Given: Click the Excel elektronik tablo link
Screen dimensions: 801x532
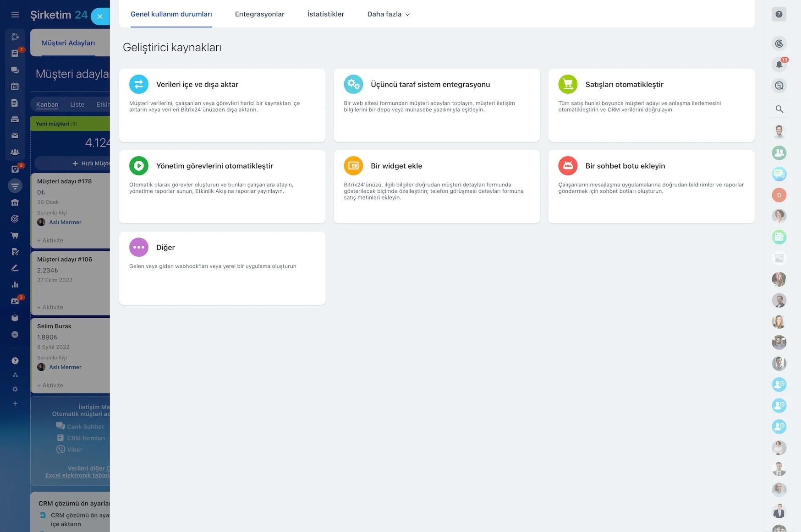Looking at the screenshot, I should pos(77,475).
